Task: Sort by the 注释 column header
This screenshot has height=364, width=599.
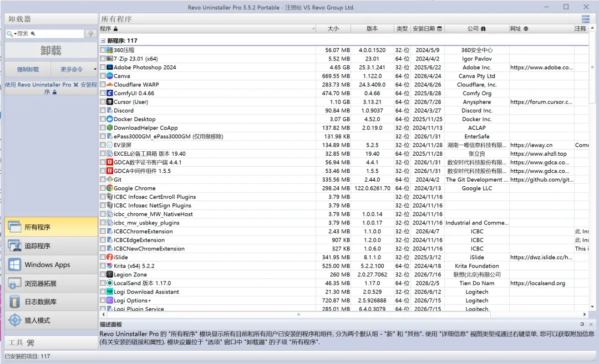Action: [581, 29]
